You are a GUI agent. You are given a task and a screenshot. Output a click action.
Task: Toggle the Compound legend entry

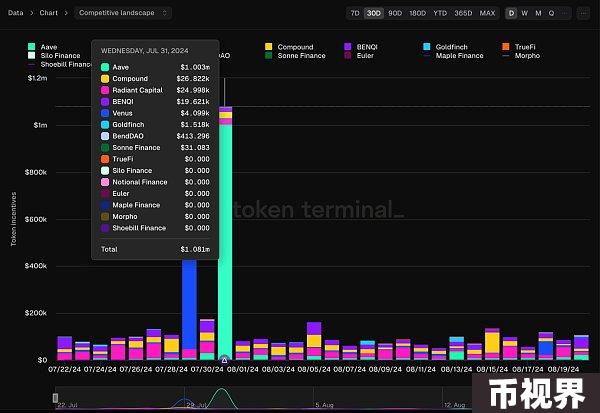pyautogui.click(x=289, y=47)
